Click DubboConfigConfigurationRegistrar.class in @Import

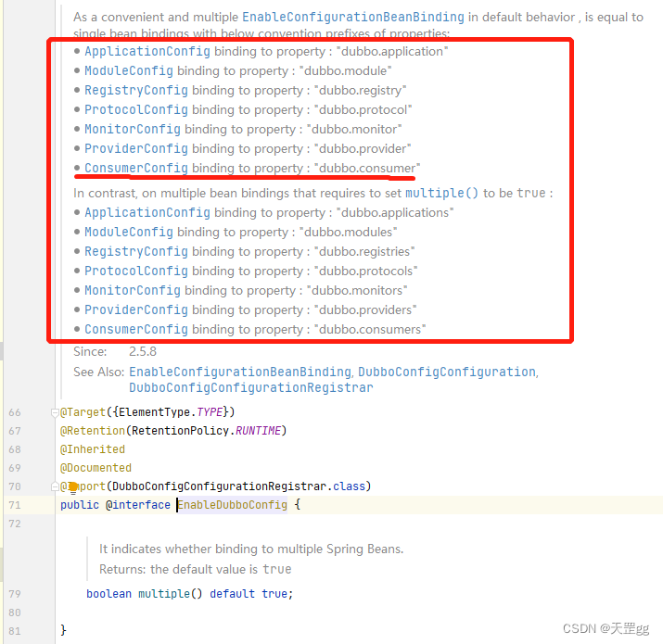coord(238,486)
